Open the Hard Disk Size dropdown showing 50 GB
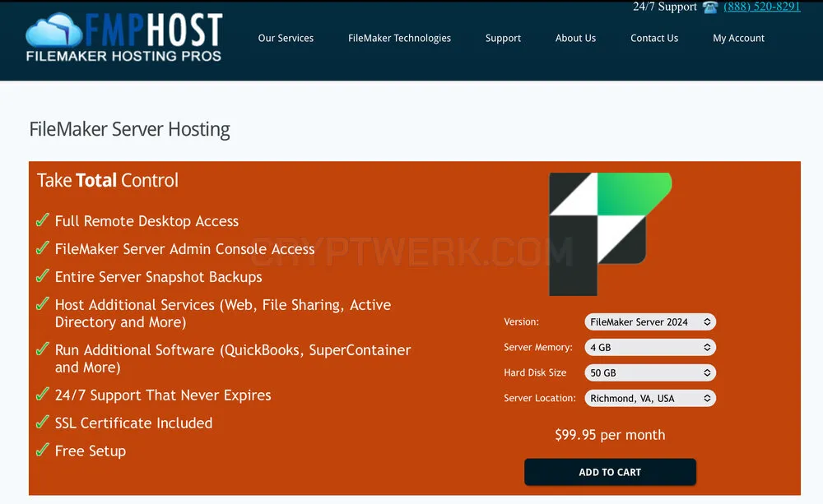This screenshot has width=823, height=504. click(x=650, y=373)
